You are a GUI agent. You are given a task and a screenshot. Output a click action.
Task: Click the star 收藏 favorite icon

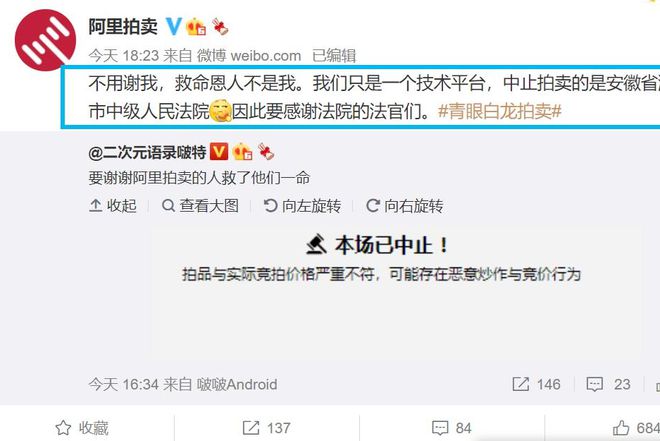pyautogui.click(x=63, y=428)
